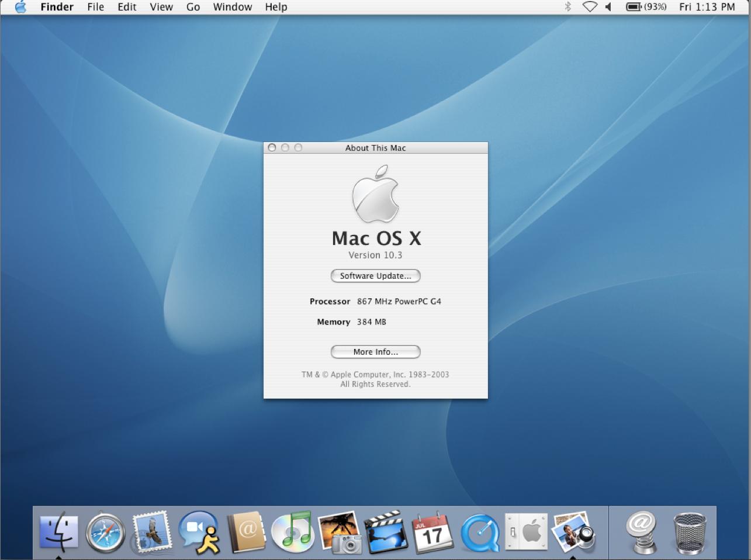Open System Preferences in Dock
This screenshot has width=751, height=560.
tap(526, 531)
